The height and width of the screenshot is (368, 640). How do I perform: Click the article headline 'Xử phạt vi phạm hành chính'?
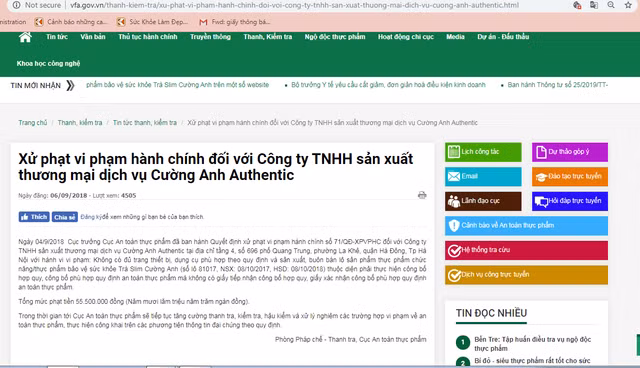216,166
